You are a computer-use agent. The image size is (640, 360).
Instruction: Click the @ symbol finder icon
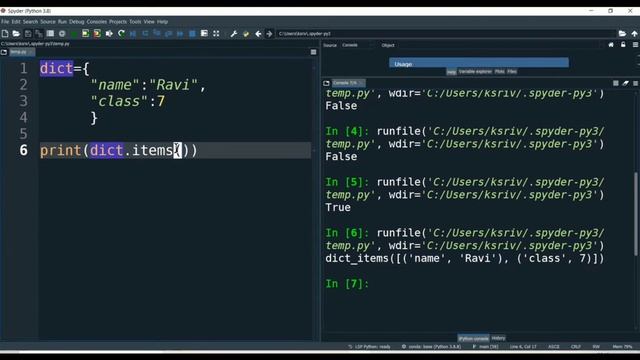tap(62, 33)
